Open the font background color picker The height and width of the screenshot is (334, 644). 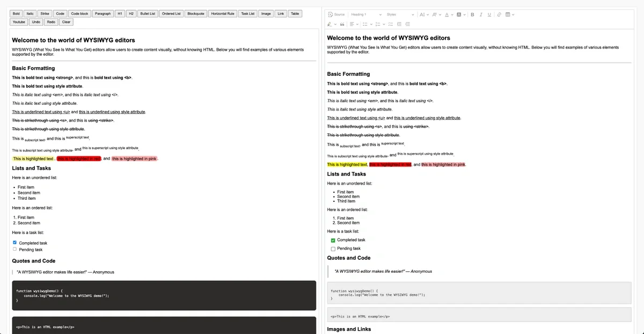pyautogui.click(x=460, y=14)
